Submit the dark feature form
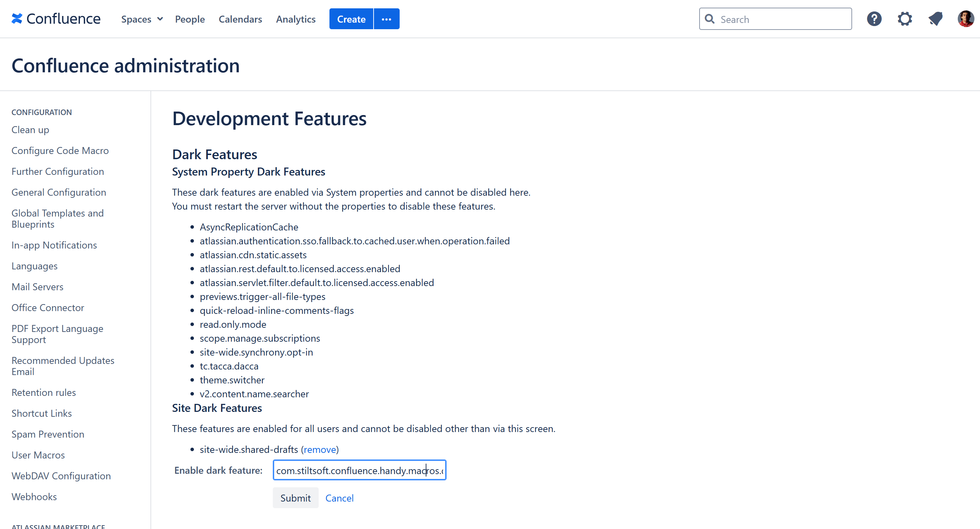The height and width of the screenshot is (529, 980). pyautogui.click(x=295, y=498)
